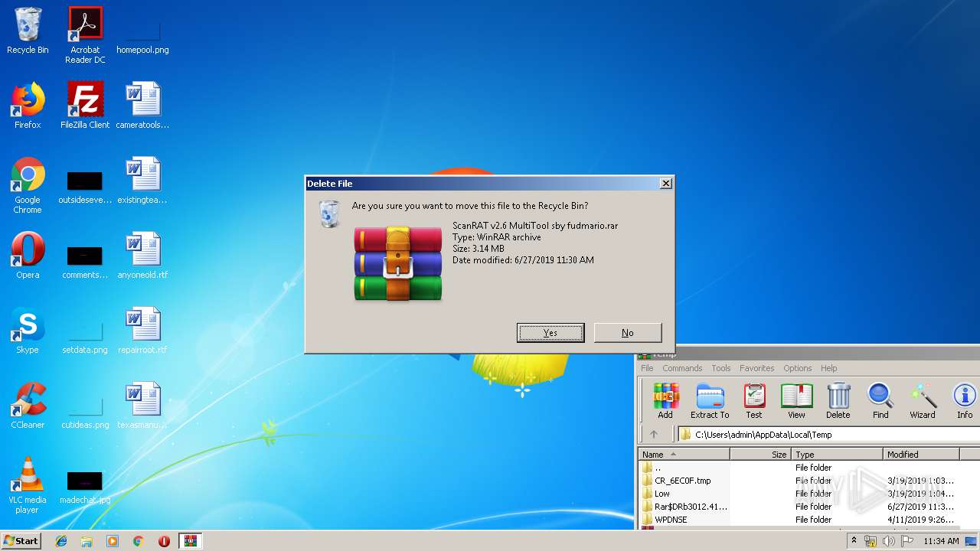Open the Wizard tool in WinRAR
Viewport: 980px width, 551px height.
coord(923,401)
